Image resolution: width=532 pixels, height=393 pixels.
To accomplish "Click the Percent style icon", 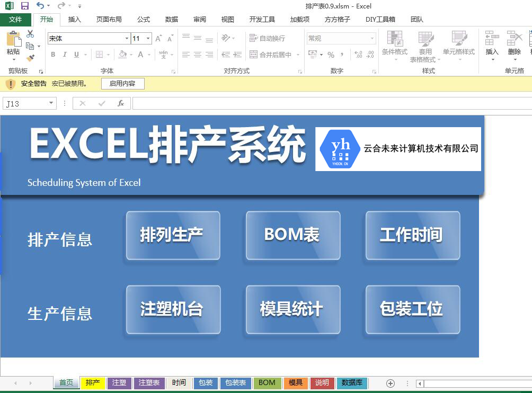I will point(331,55).
